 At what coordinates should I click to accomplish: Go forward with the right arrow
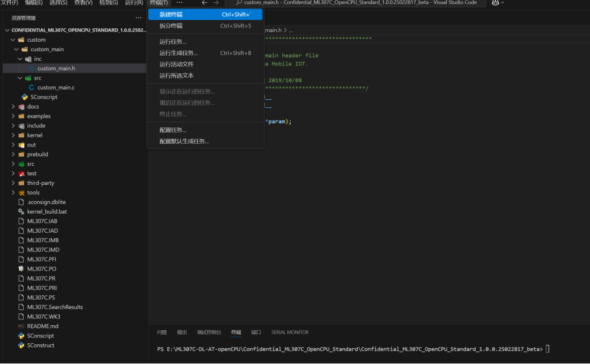pyautogui.click(x=216, y=3)
